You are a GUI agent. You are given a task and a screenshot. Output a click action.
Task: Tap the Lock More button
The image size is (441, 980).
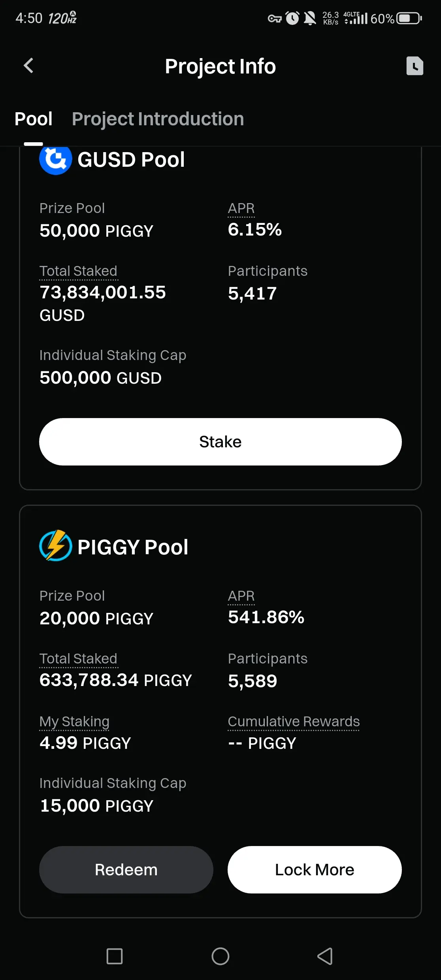[315, 870]
